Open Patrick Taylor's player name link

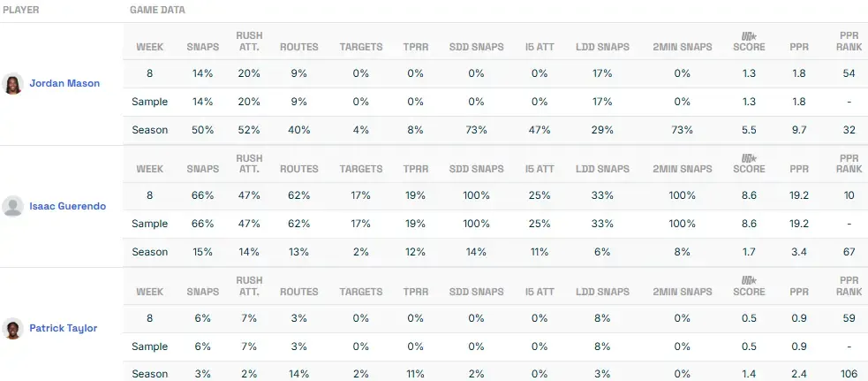tap(64, 328)
